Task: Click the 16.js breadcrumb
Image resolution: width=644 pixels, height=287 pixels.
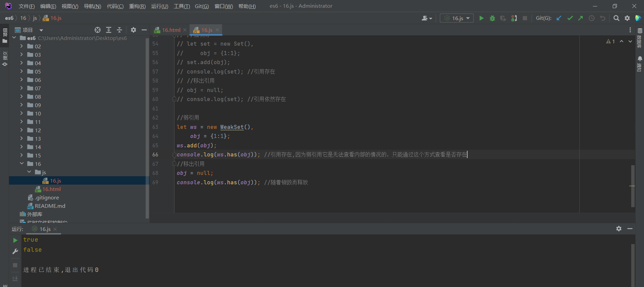Action: [x=52, y=18]
